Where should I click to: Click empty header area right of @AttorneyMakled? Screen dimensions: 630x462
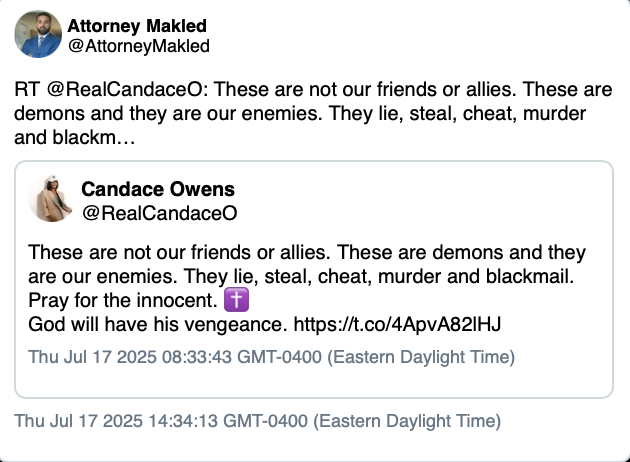420,36
